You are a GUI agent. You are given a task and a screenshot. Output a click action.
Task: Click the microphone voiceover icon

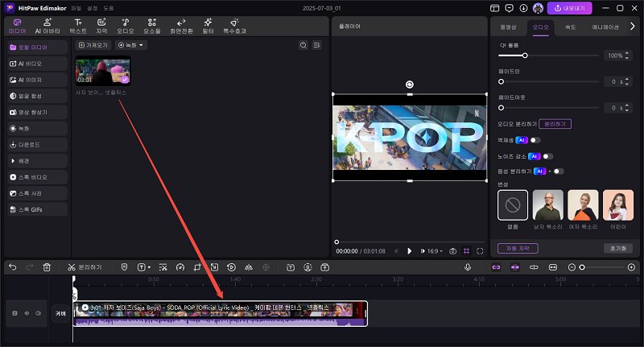pos(468,267)
